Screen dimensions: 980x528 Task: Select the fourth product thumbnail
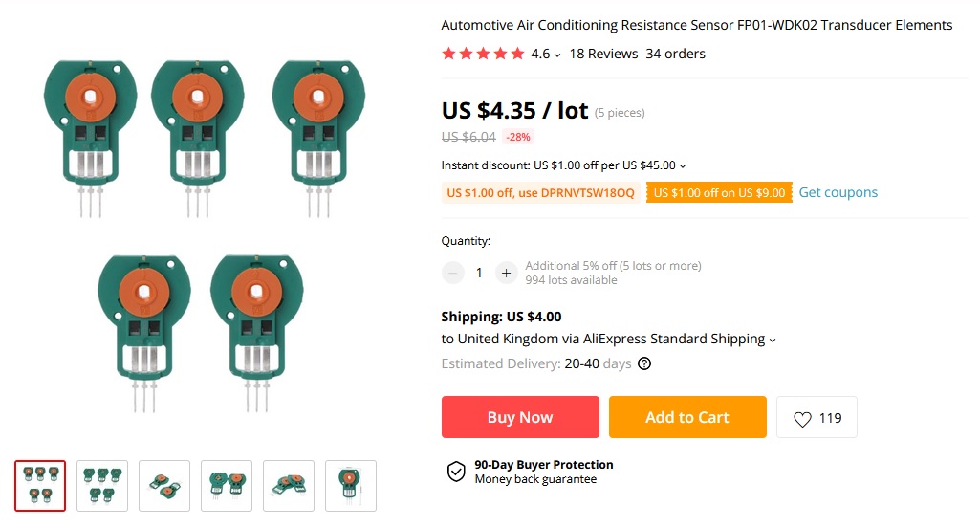[x=227, y=486]
